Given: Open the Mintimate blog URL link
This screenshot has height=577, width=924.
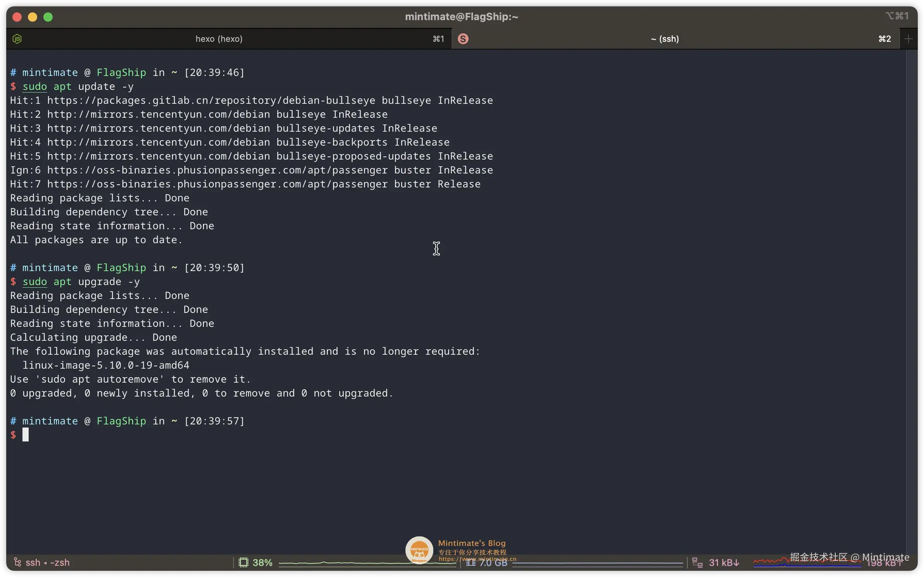Looking at the screenshot, I should pyautogui.click(x=478, y=559).
